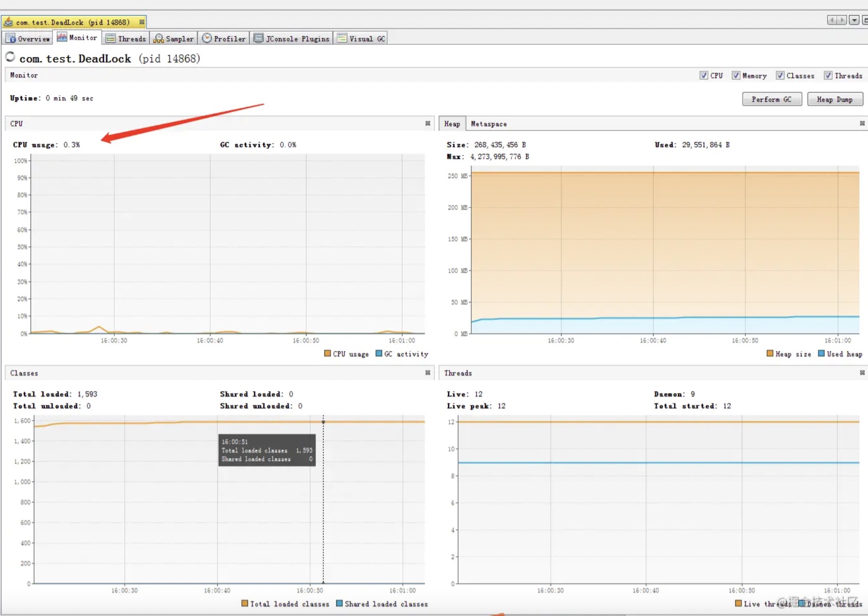Click the heap Used 29,551,864 B value
Screen dimensions: 868x616
pyautogui.click(x=706, y=145)
